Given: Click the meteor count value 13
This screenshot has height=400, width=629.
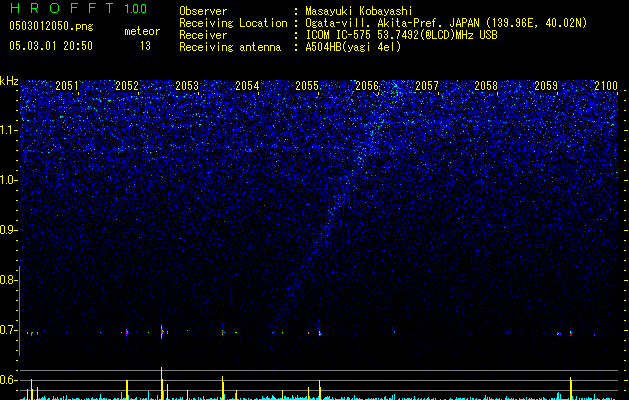Looking at the screenshot, I should point(145,46).
